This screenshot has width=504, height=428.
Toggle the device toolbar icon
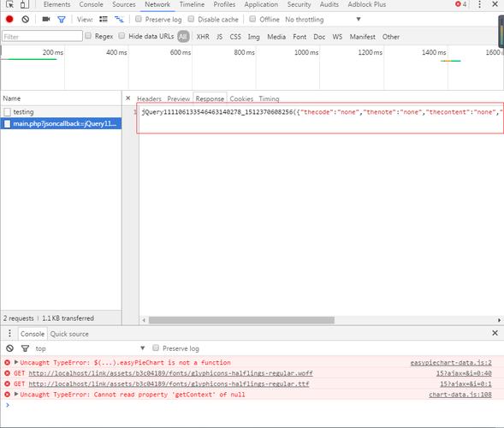pyautogui.click(x=25, y=4)
